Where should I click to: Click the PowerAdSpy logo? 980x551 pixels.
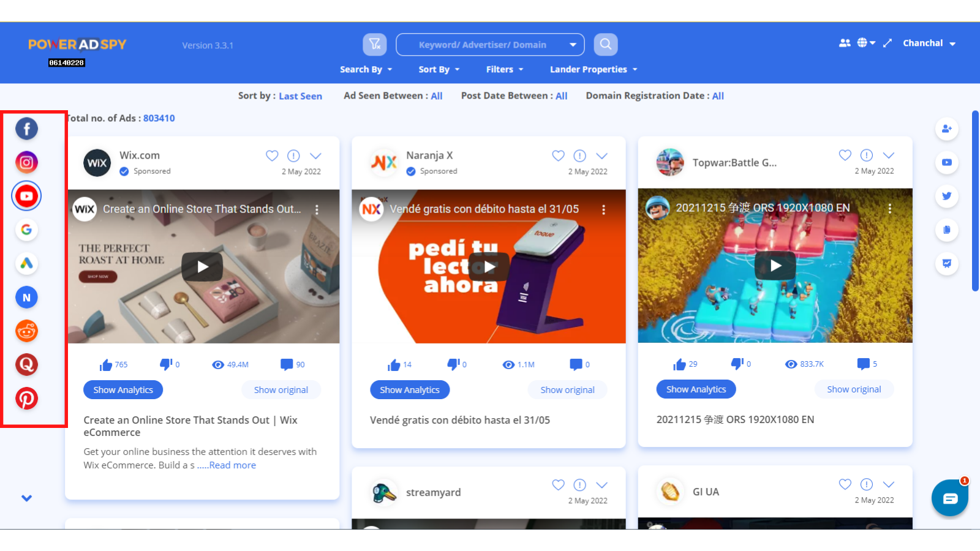[77, 45]
